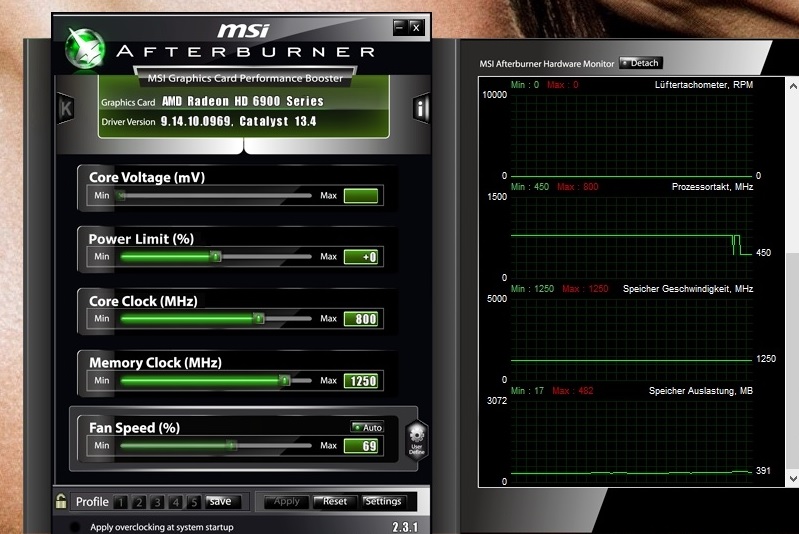
Task: Click the Fan Speed 69 value field
Action: click(x=361, y=446)
